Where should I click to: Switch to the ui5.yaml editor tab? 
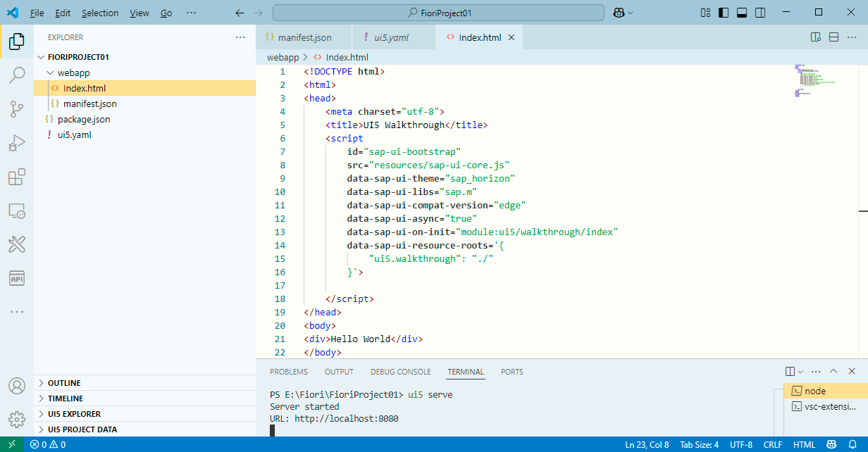click(395, 37)
